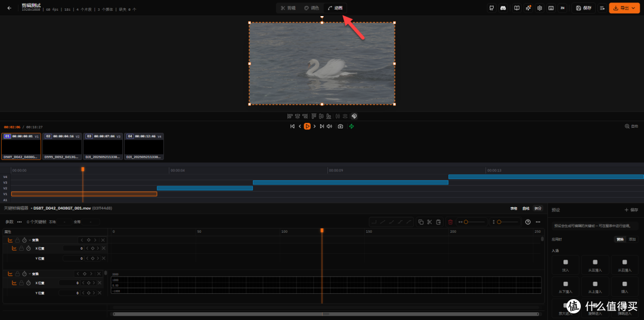
Task: Select the orange clip on track V1
Action: (84, 193)
